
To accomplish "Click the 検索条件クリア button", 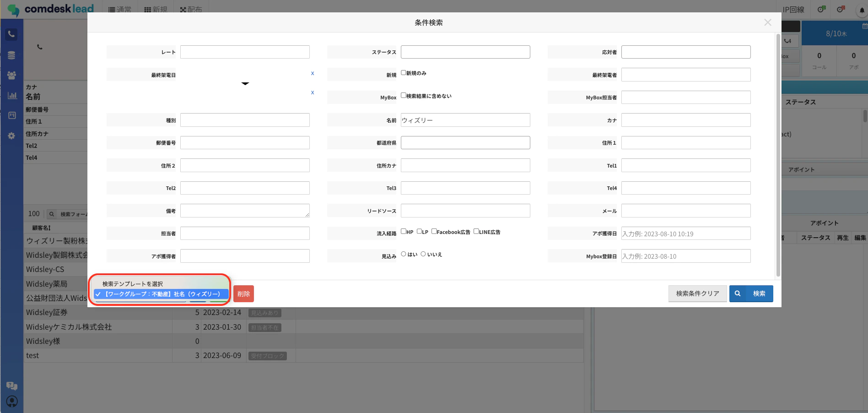I will (x=698, y=293).
